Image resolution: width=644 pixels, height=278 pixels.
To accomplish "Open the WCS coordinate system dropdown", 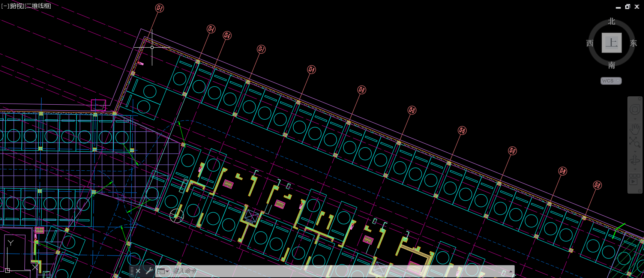I will coord(611,81).
